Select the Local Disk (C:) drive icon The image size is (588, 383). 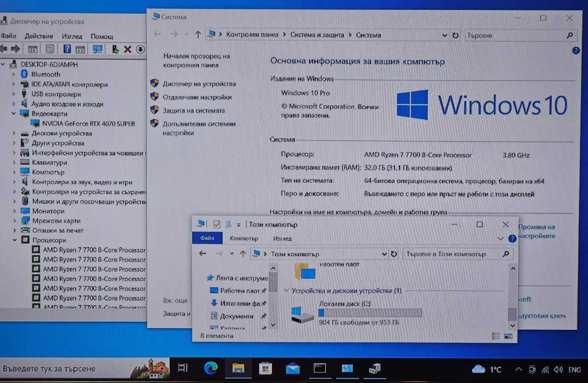302,314
